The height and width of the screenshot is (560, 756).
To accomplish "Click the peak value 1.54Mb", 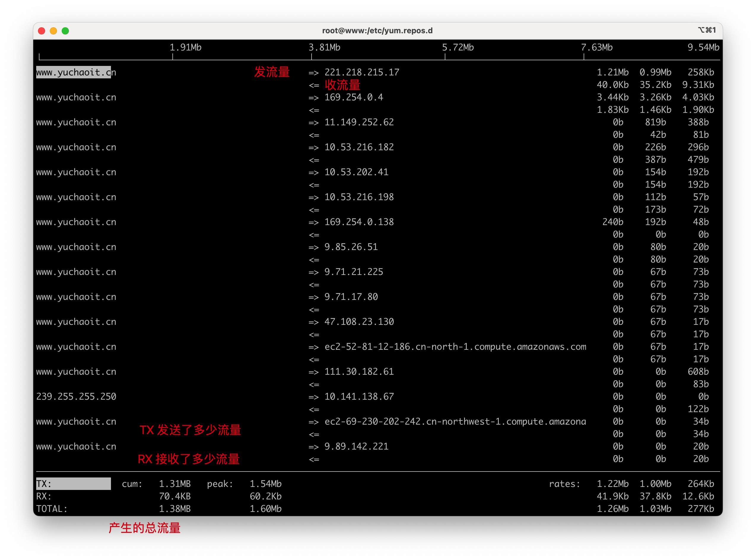I will [266, 484].
